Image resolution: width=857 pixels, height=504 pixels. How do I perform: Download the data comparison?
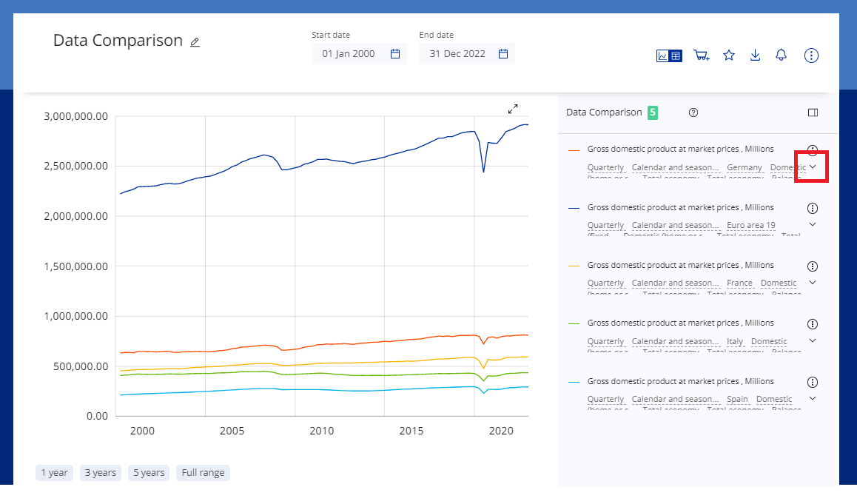(x=755, y=56)
